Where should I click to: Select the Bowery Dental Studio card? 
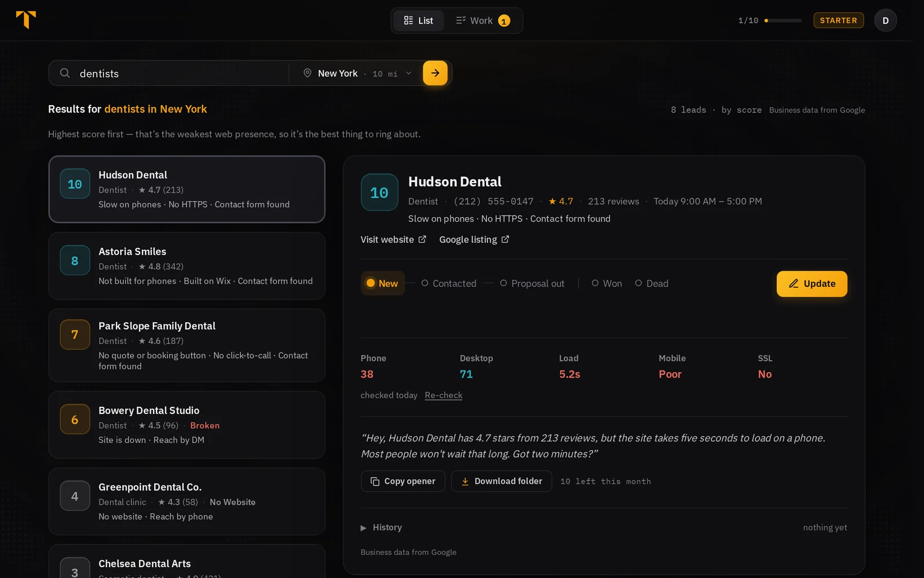(187, 425)
